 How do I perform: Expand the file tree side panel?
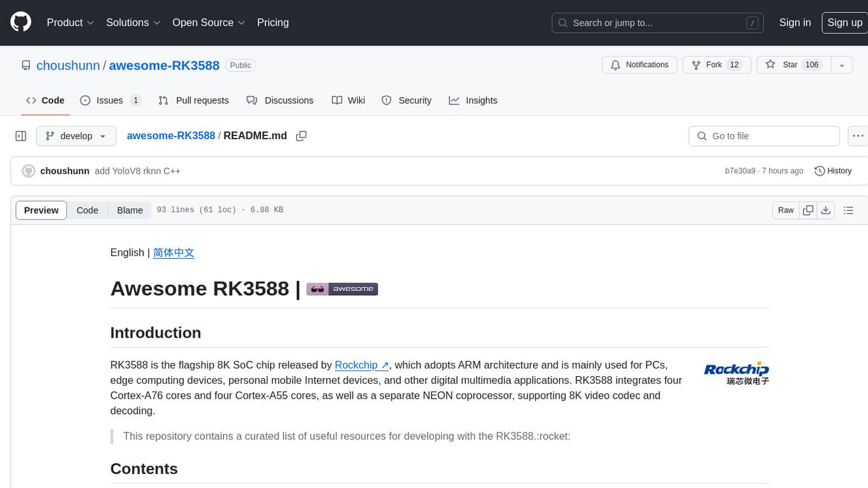tap(21, 136)
